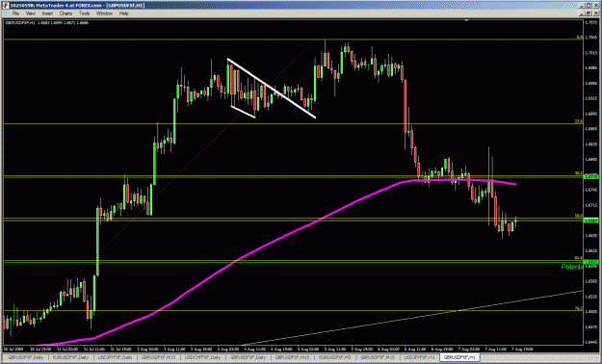Image resolution: width=602 pixels, height=364 pixels.
Task: Open the Tools menu
Action: pyautogui.click(x=84, y=13)
